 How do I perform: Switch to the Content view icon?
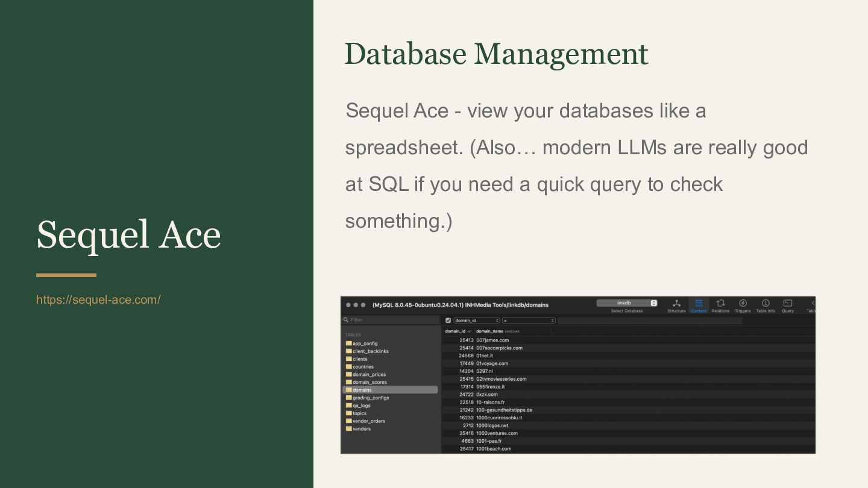699,304
